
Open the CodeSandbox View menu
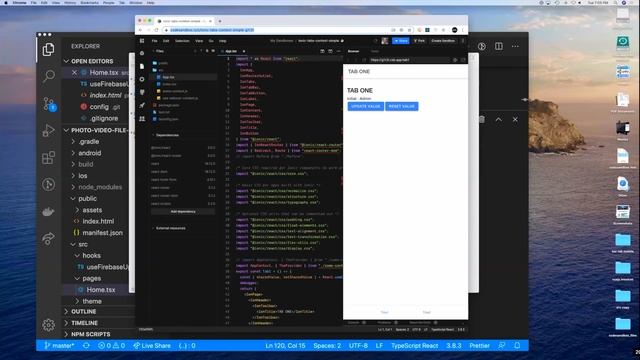click(199, 41)
